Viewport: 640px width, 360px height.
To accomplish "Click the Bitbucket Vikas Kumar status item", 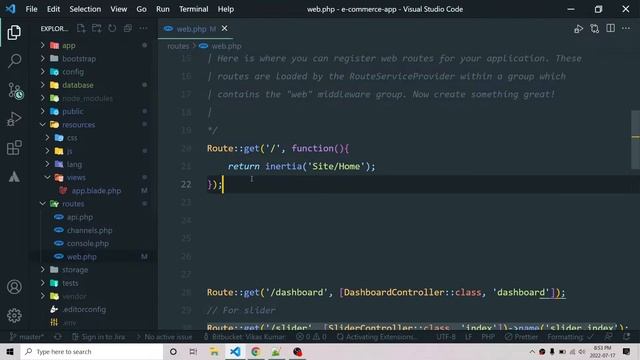I will pyautogui.click(x=244, y=337).
